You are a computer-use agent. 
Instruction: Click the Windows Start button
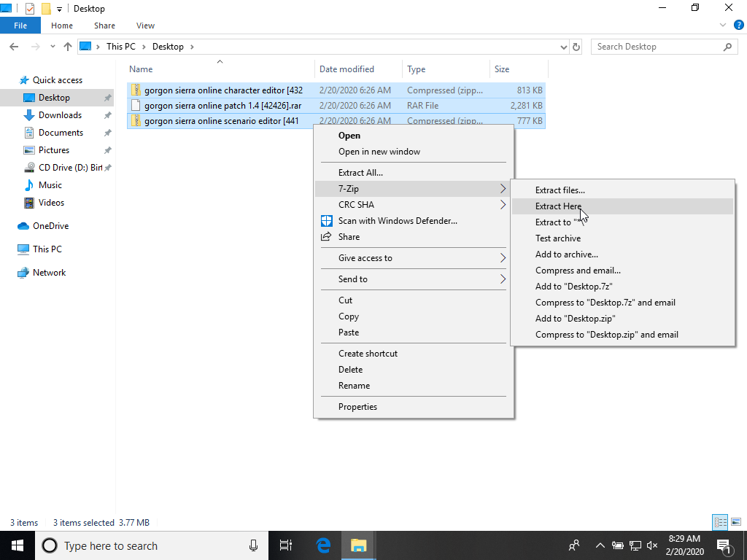tap(18, 545)
